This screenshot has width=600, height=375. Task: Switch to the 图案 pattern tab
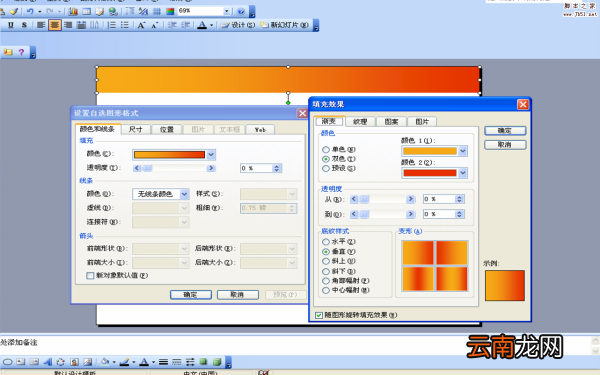[391, 122]
